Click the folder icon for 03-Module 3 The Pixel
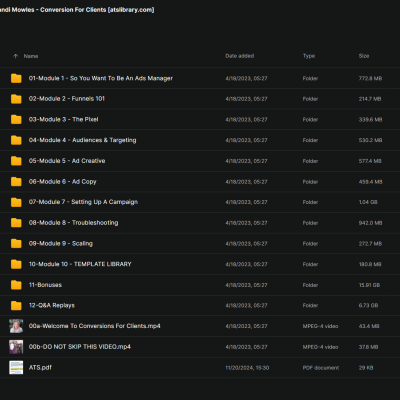400x400 pixels. click(x=16, y=120)
